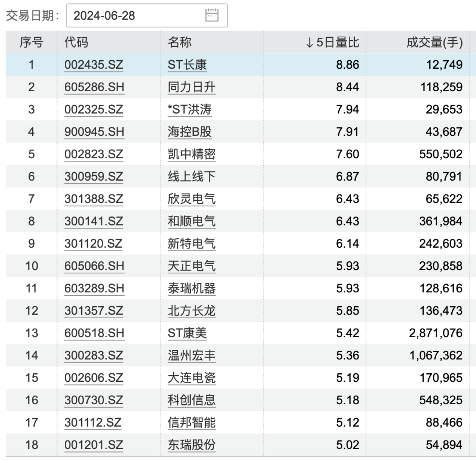Open stock code 300959.SZ link
The width and height of the screenshot is (476, 460).
pos(94,177)
